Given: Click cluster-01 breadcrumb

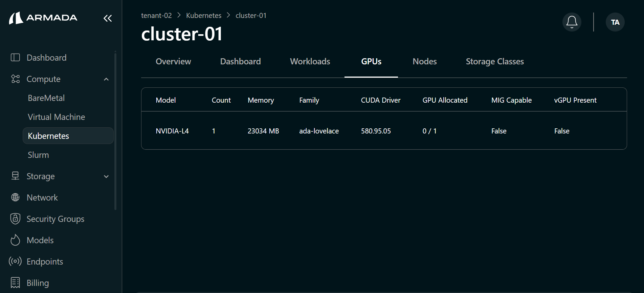Looking at the screenshot, I should pyautogui.click(x=251, y=16).
